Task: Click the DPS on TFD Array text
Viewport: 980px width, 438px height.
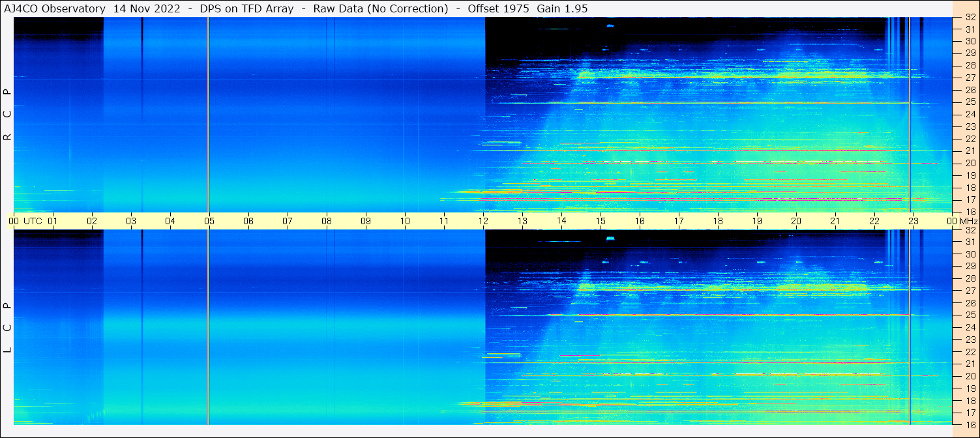Action: click(x=246, y=8)
